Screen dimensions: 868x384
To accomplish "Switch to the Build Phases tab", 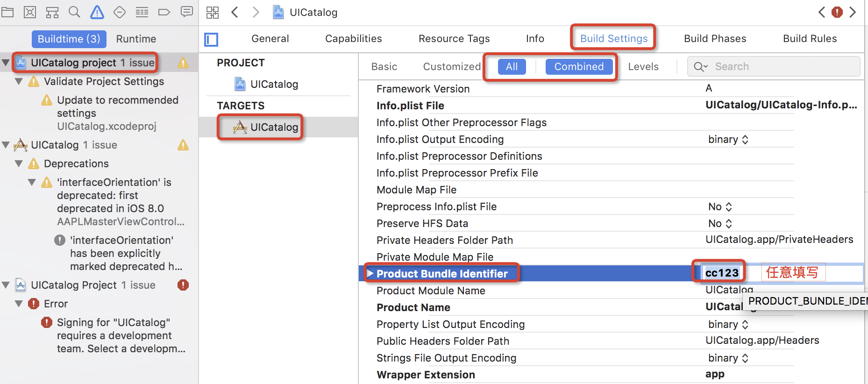I will point(715,39).
